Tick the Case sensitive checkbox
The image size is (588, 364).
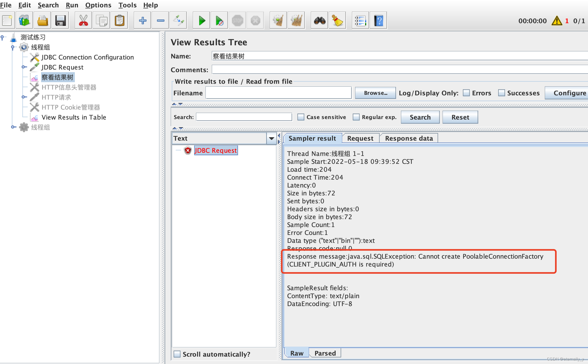(301, 117)
